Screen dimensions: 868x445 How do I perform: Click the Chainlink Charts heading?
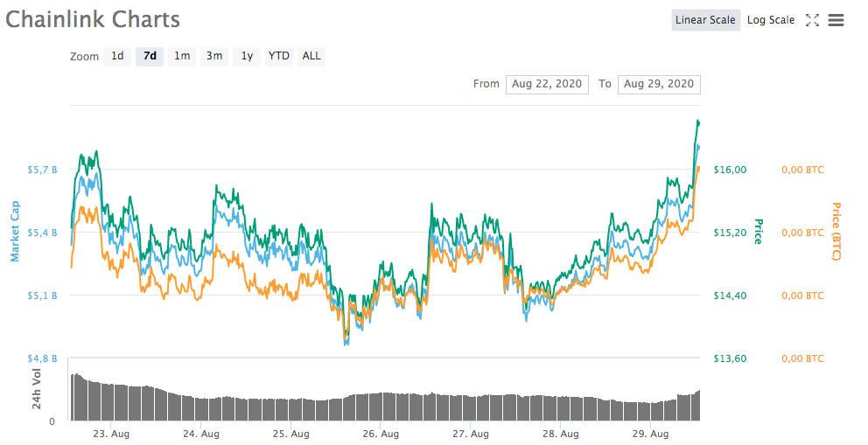[x=93, y=19]
